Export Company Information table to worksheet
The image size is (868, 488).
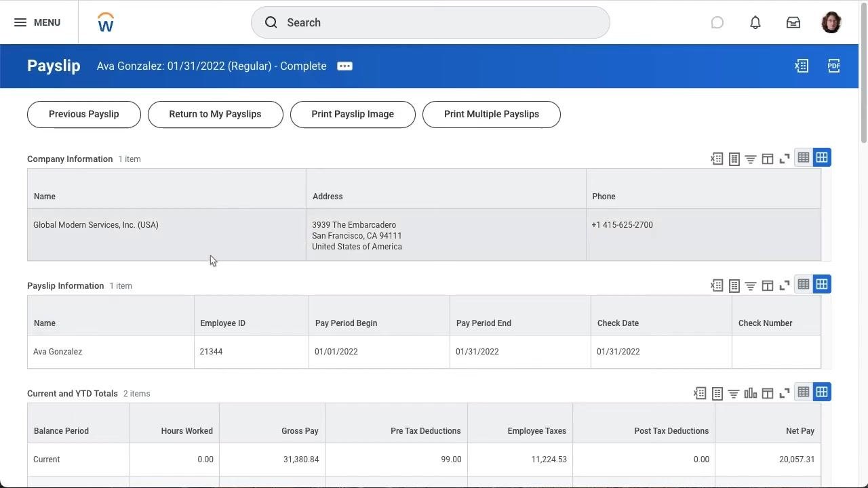pos(734,159)
